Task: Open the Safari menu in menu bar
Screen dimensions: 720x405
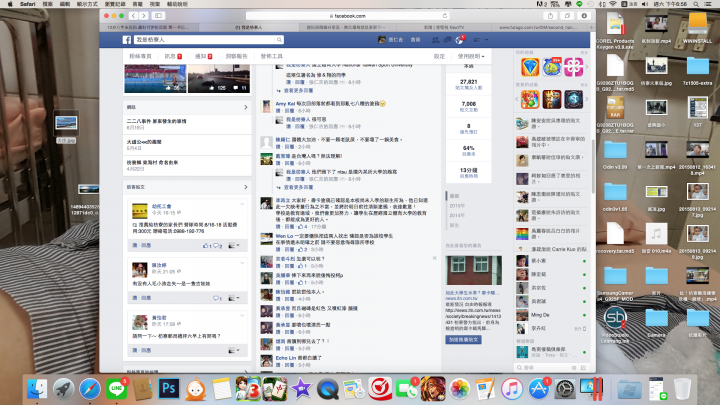Action: coord(28,4)
